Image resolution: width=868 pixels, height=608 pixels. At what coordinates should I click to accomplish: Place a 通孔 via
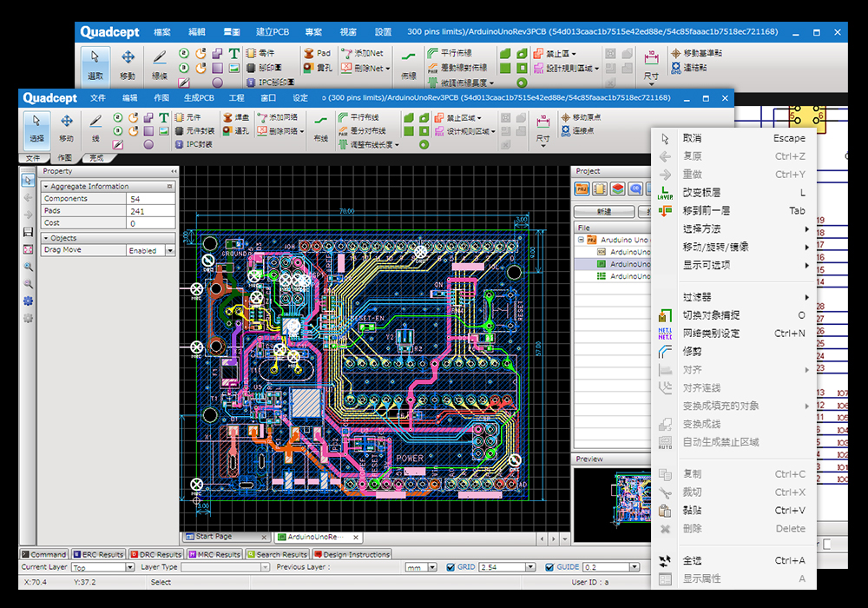point(236,131)
